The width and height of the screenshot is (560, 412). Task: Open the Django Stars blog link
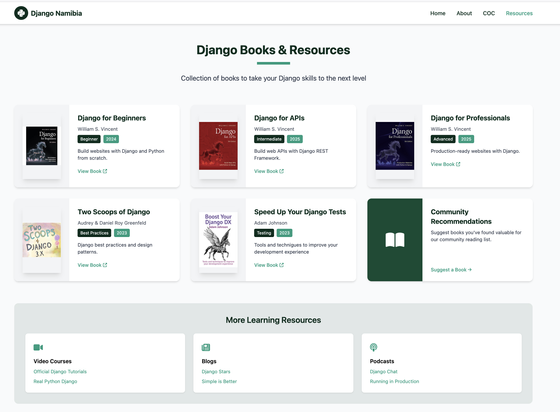(216, 372)
